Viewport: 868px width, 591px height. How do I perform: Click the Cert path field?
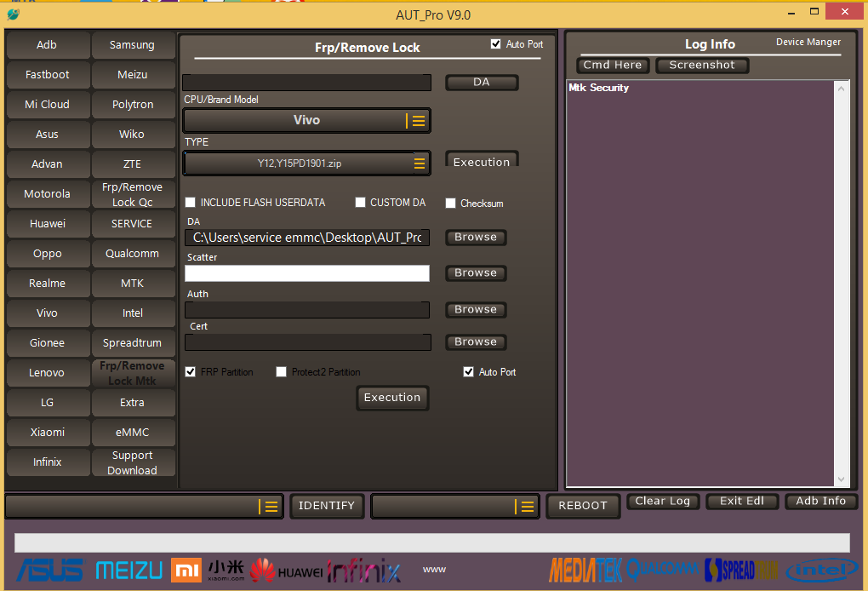click(308, 342)
